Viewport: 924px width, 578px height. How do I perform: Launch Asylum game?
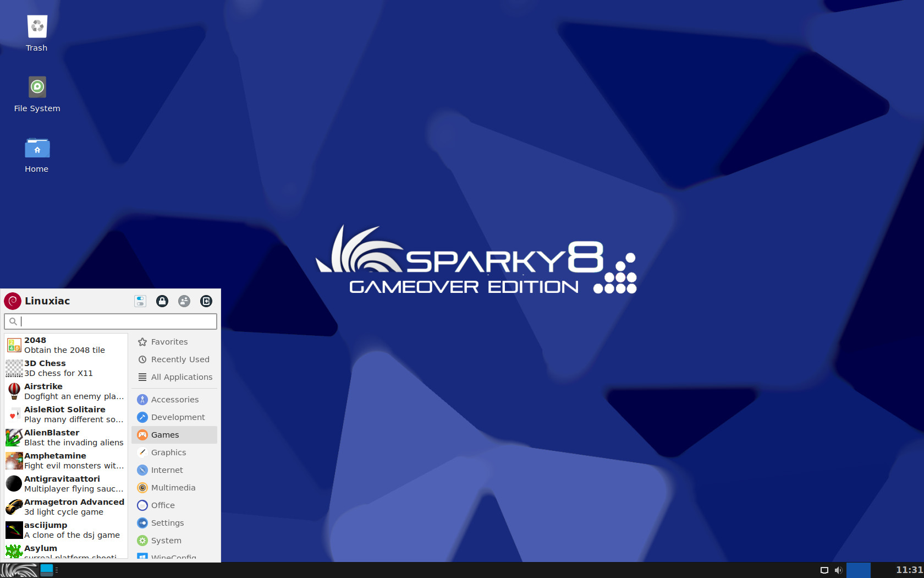click(66, 550)
